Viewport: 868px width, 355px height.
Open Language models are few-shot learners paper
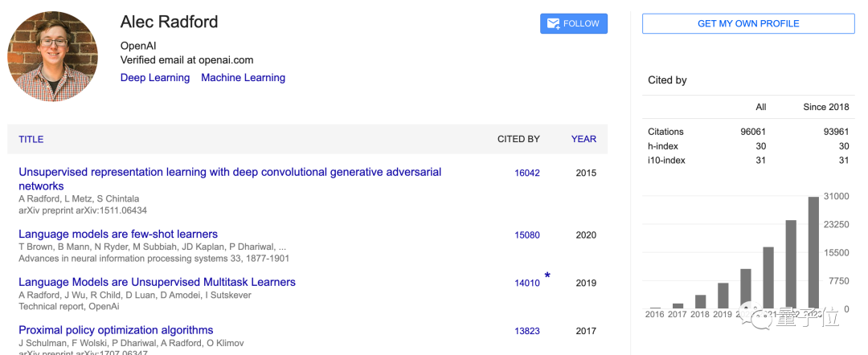coord(118,235)
